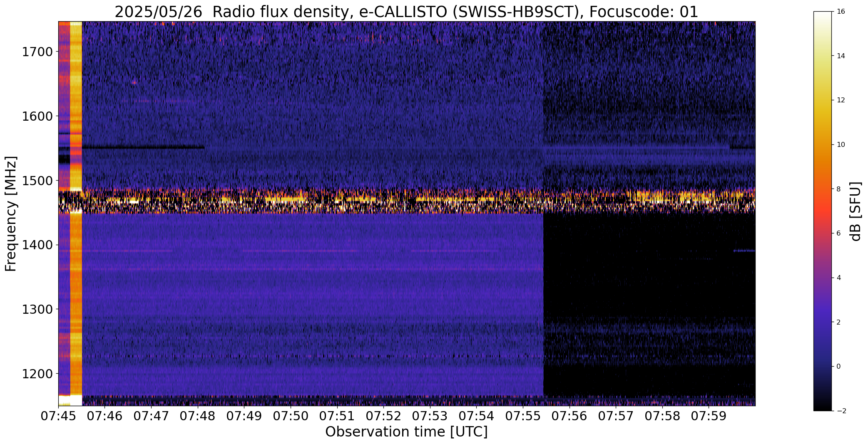Click the 1400 frequency tick label

coord(37,245)
